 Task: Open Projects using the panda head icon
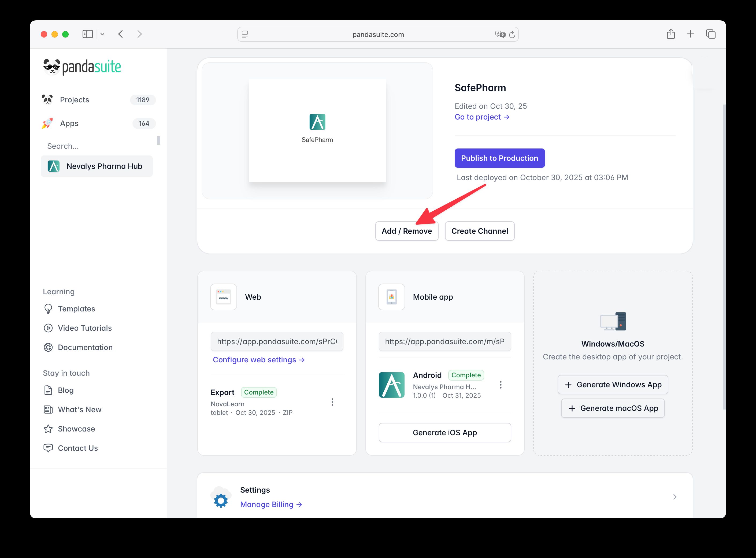[x=48, y=99]
